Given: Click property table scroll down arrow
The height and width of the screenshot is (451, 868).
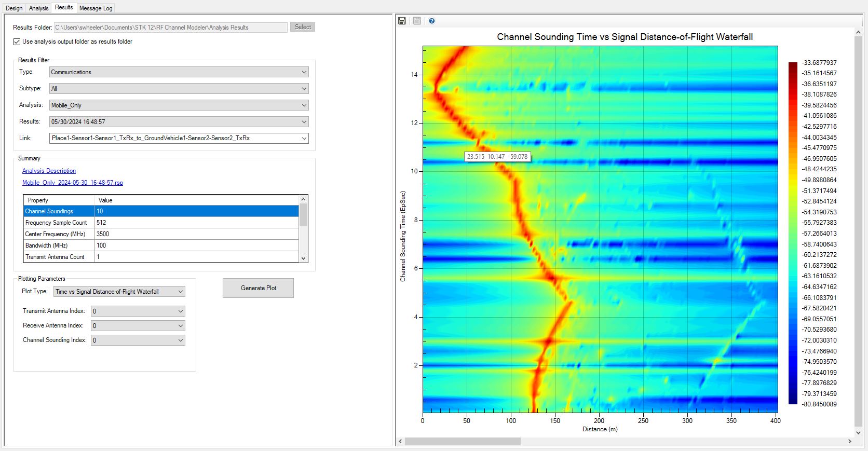Looking at the screenshot, I should coord(304,258).
